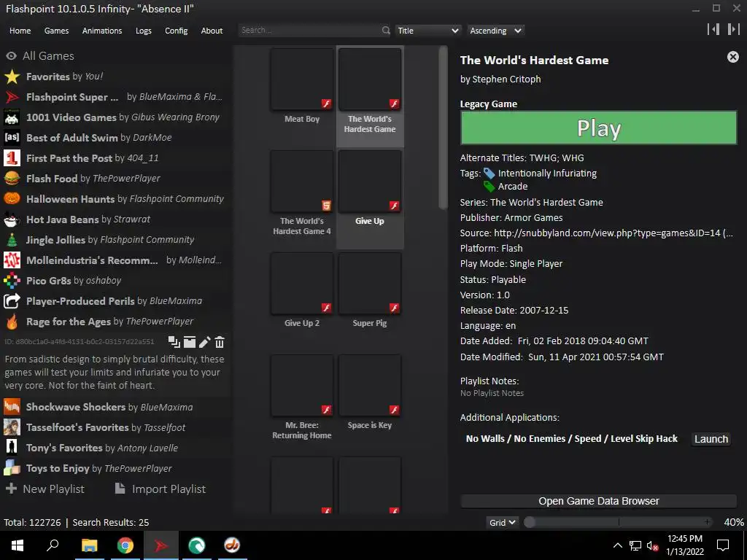Select the 1001 Video Games playlist icon
Screen dimensions: 747x560
pos(12,117)
